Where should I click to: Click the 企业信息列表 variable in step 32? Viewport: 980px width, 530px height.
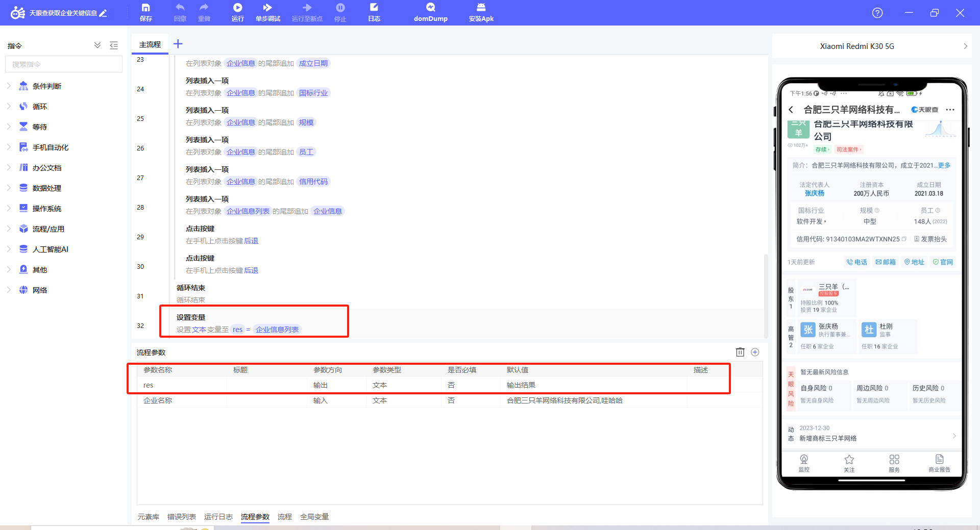pyautogui.click(x=277, y=330)
